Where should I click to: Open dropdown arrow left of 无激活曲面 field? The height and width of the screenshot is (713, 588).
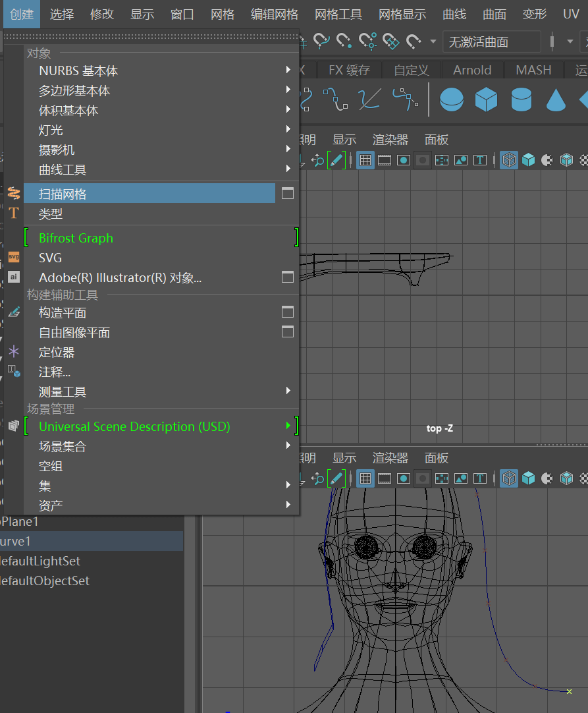click(433, 42)
